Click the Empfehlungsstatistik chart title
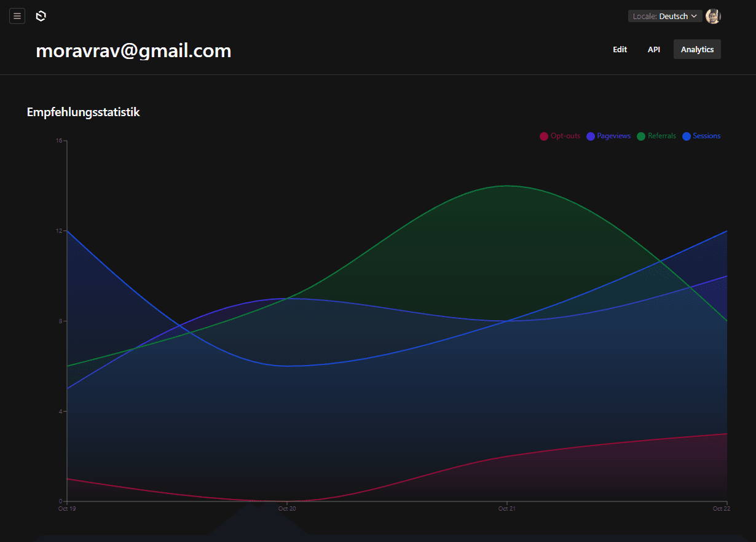The height and width of the screenshot is (542, 756). tap(84, 112)
